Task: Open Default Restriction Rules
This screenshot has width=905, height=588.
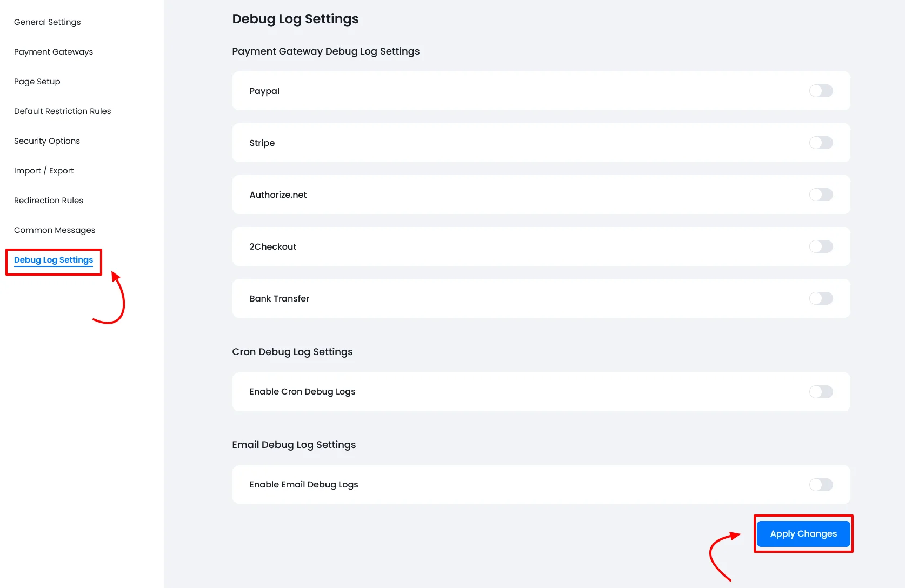Action: pos(62,111)
